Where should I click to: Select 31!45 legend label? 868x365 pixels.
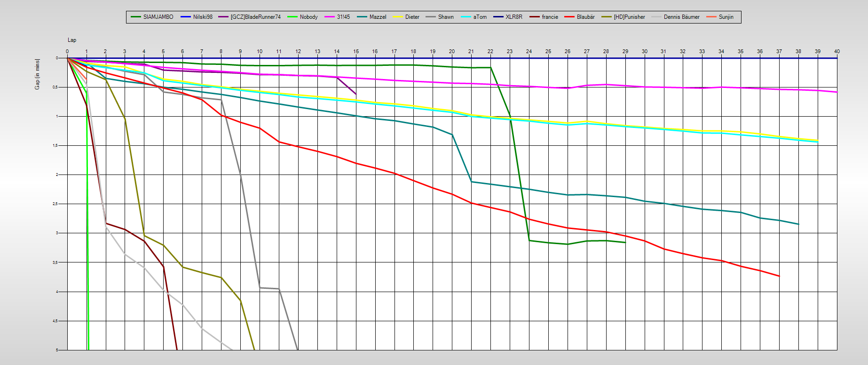tap(343, 17)
